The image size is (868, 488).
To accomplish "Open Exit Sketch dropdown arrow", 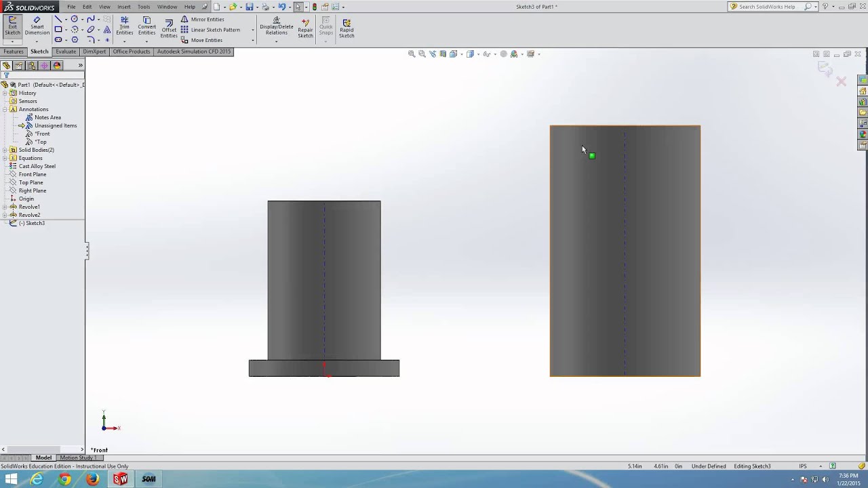I will [x=12, y=42].
